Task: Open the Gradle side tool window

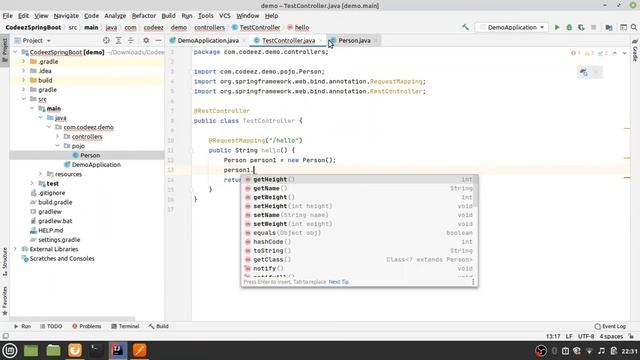Action: [635, 51]
